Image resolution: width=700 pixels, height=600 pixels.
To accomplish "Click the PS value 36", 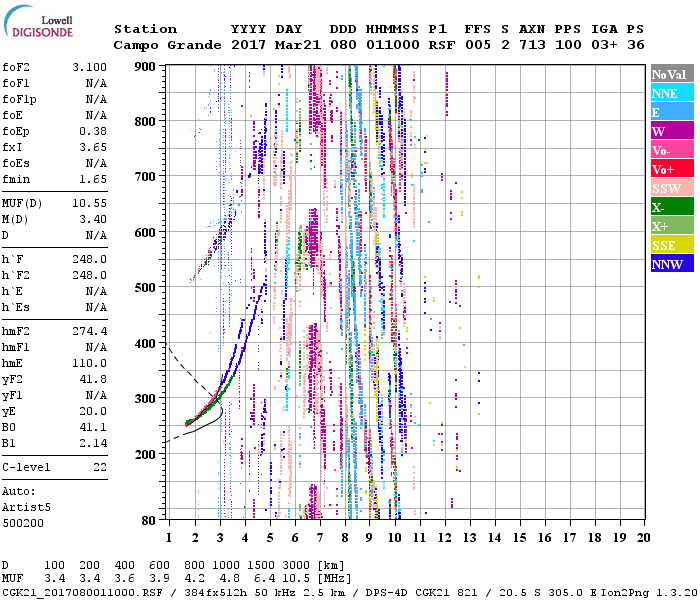I will click(x=636, y=45).
